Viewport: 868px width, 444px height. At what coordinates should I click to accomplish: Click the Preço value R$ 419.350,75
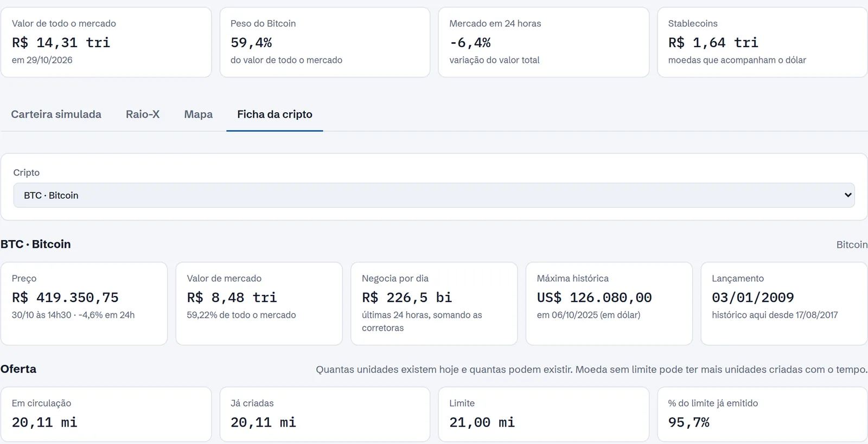pyautogui.click(x=65, y=297)
